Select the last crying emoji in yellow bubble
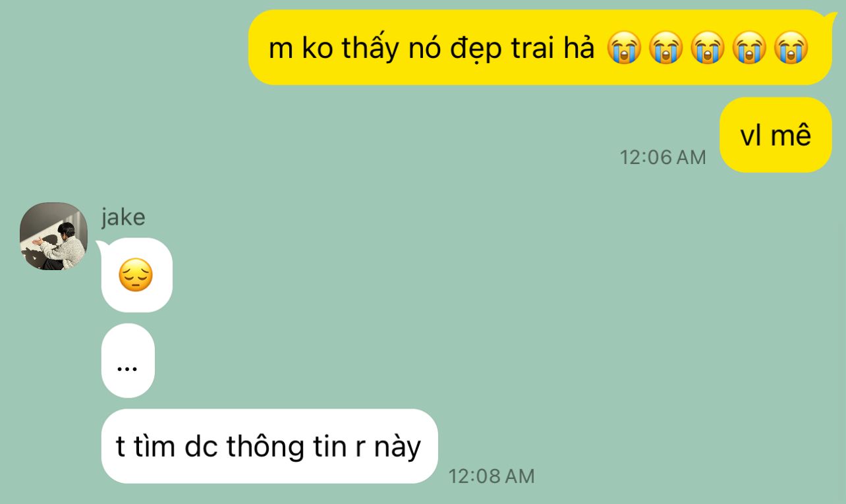Screen dimensions: 846x504 tap(791, 49)
